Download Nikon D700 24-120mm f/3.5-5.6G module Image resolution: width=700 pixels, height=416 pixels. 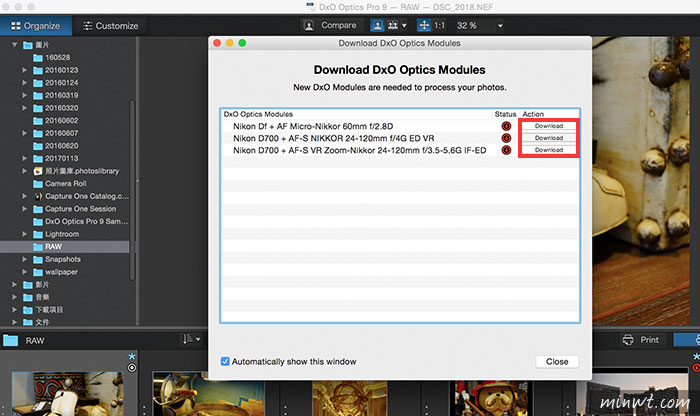pyautogui.click(x=549, y=150)
